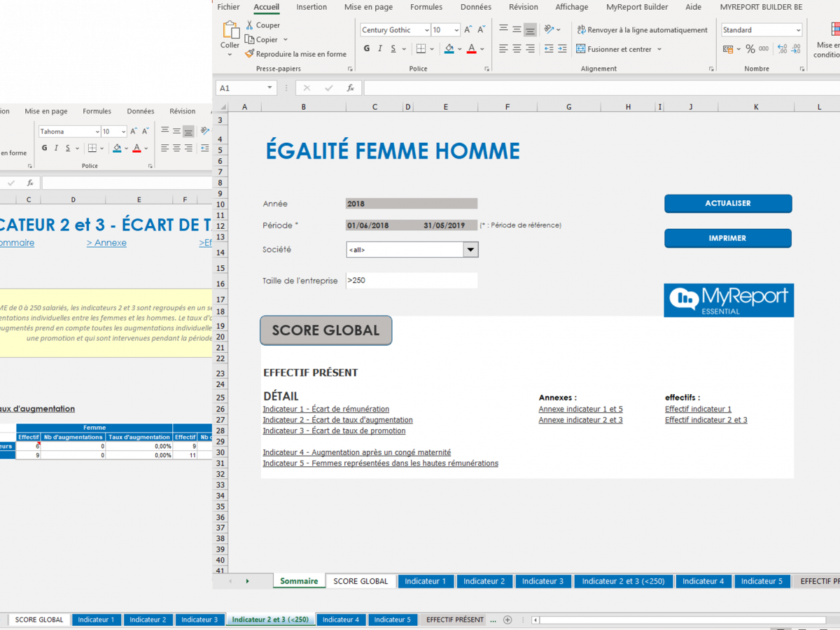The image size is (840, 630).
Task: Toggle bold G in Tahoma window
Action: [44, 148]
